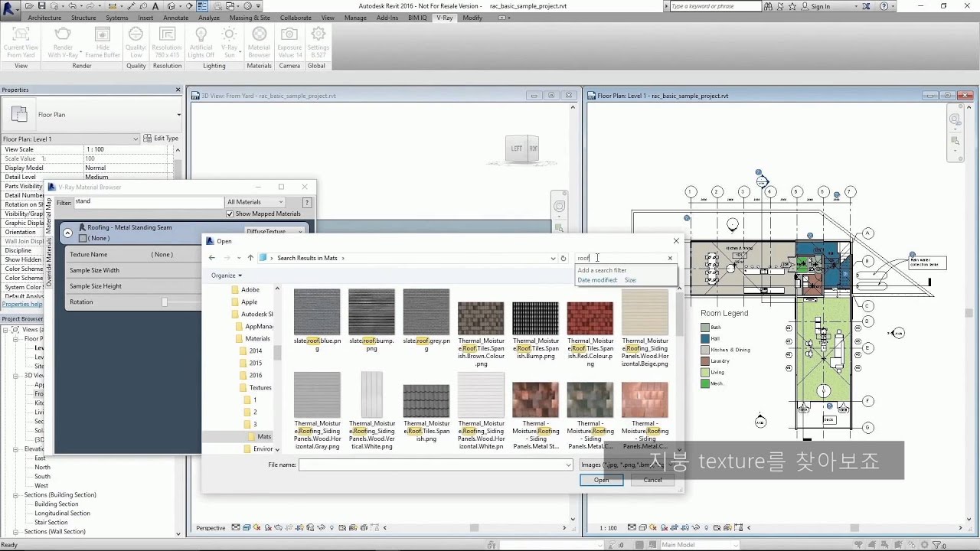Open the address bar history dropdown arrow
Viewport: 980px width, 551px height.
553,258
